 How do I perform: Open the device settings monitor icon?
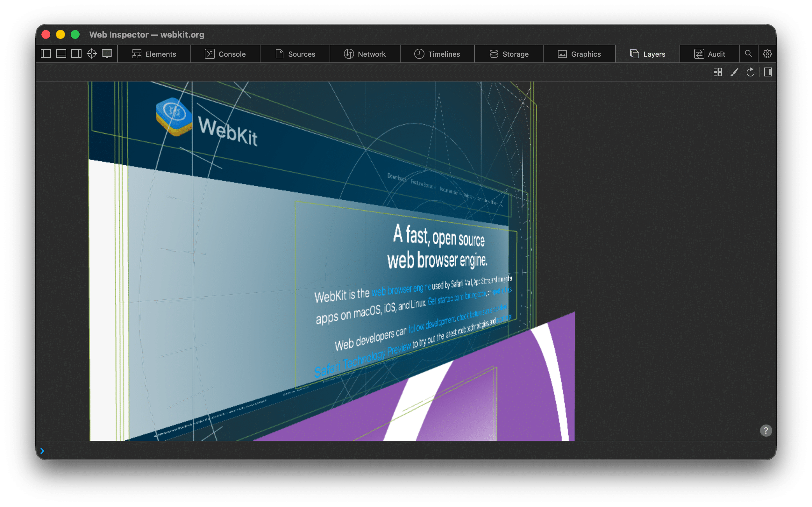(x=107, y=54)
